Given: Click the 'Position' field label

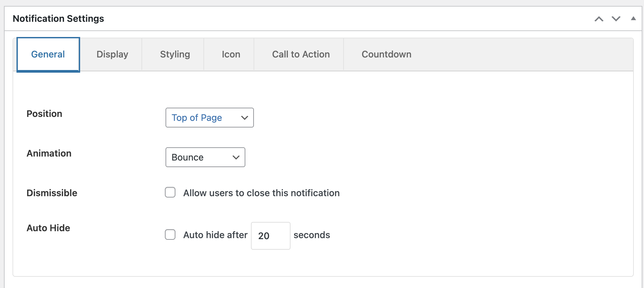Looking at the screenshot, I should coord(45,114).
